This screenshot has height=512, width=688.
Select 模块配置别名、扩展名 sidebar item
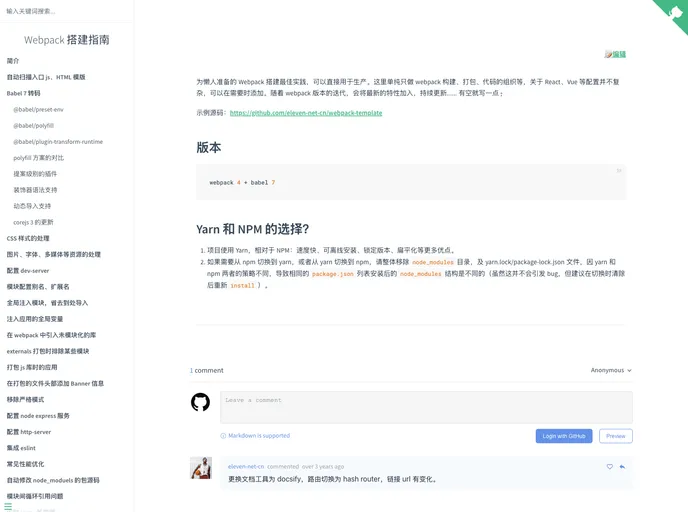point(38,287)
